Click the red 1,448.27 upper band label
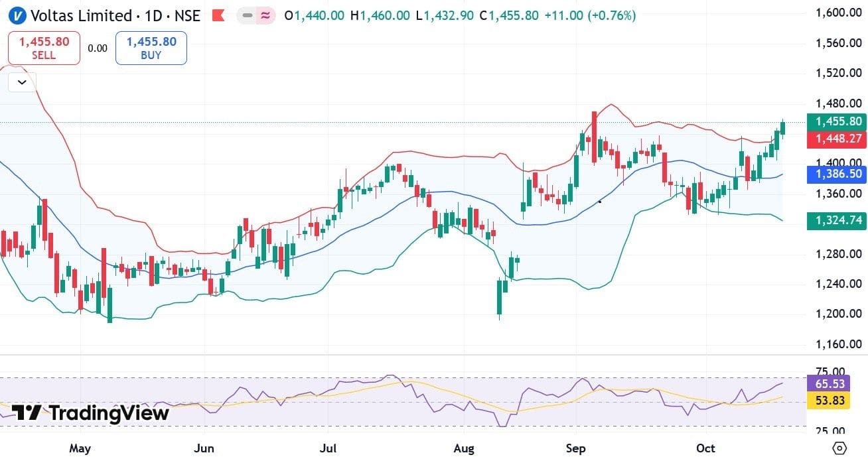This screenshot has width=868, height=459. point(836,139)
